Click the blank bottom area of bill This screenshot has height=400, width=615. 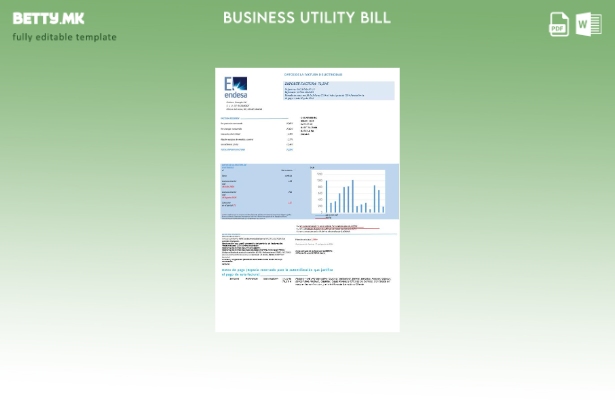click(x=307, y=310)
